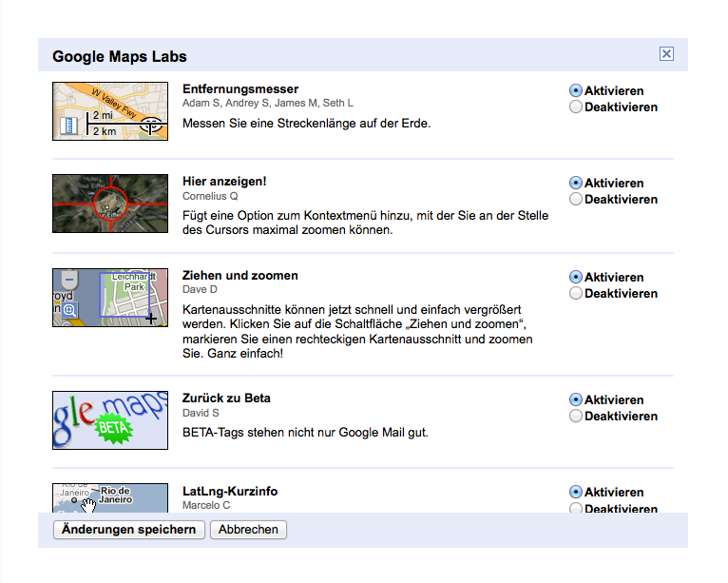
Task: Click the Ziehen und zoomen title text
Action: tap(240, 276)
